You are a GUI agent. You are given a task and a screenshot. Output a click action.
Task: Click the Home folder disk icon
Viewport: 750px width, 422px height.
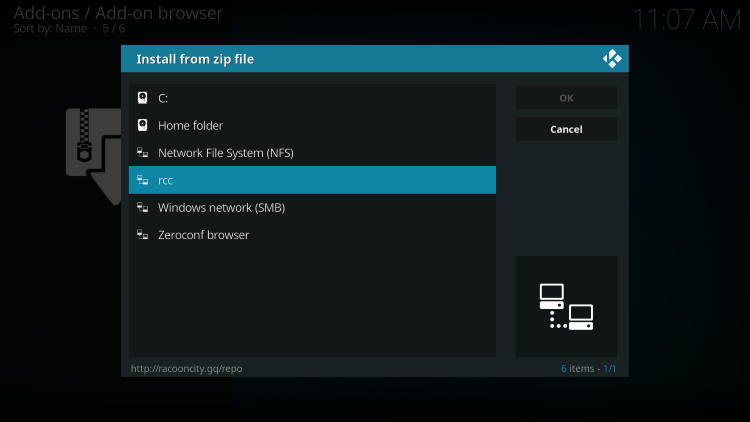143,125
